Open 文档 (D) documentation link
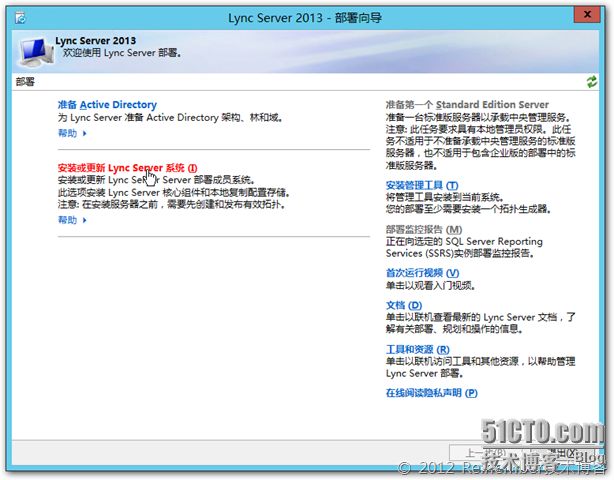This screenshot has height=480, width=614. click(x=403, y=305)
